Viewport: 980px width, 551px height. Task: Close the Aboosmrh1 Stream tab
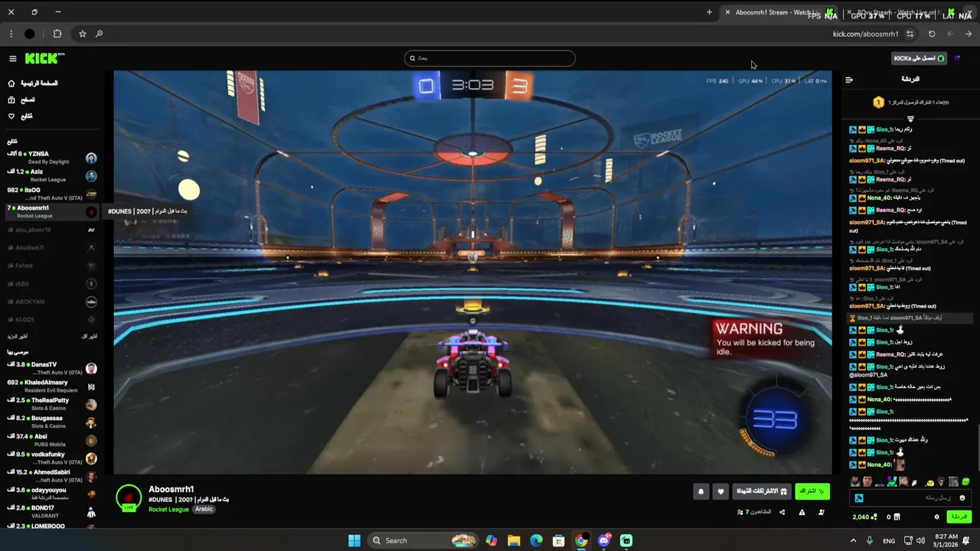tap(727, 12)
